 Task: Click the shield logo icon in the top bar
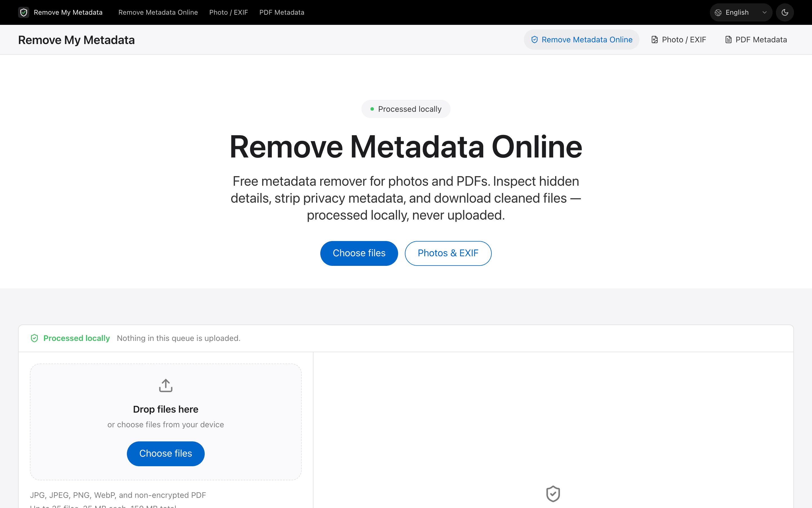23,12
